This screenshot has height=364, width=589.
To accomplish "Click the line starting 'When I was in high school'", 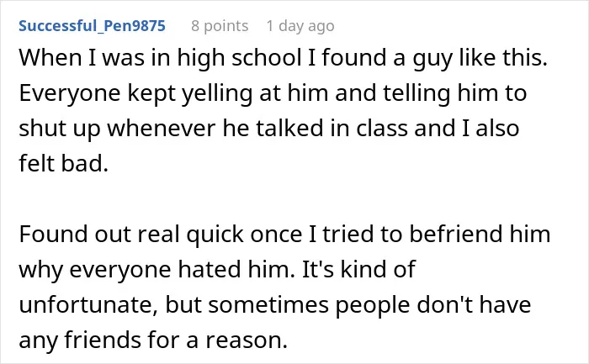I will 284,58.
